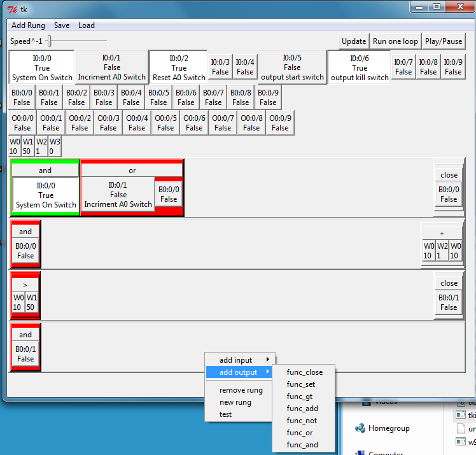Viewport: 476px width, 455px height.
Task: Select func_not from the submenu
Action: coord(304,421)
